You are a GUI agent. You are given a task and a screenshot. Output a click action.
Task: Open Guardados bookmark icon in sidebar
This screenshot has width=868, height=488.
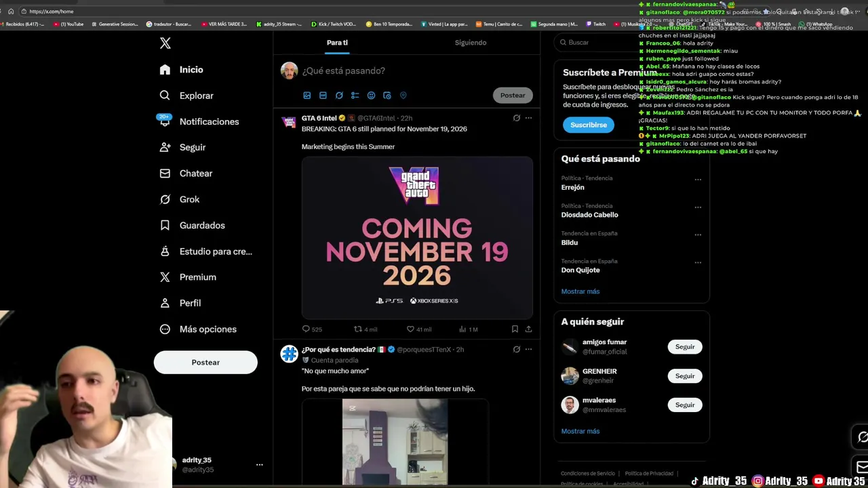click(x=165, y=225)
